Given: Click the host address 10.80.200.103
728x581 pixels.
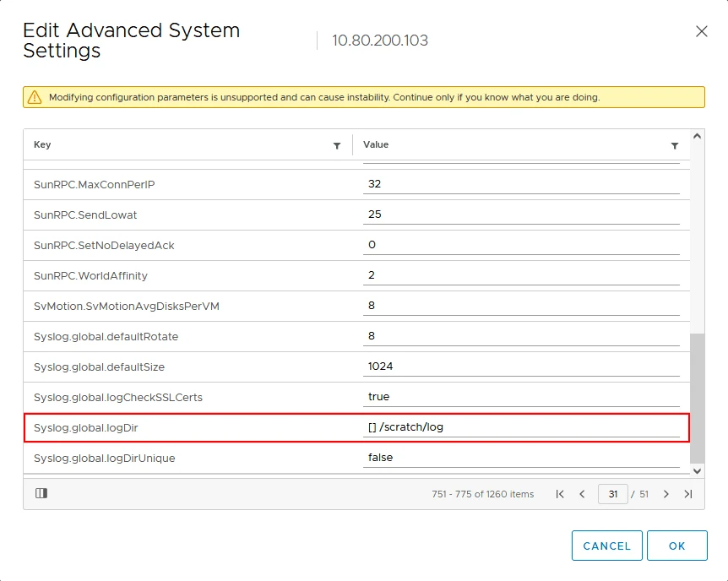Looking at the screenshot, I should (380, 41).
